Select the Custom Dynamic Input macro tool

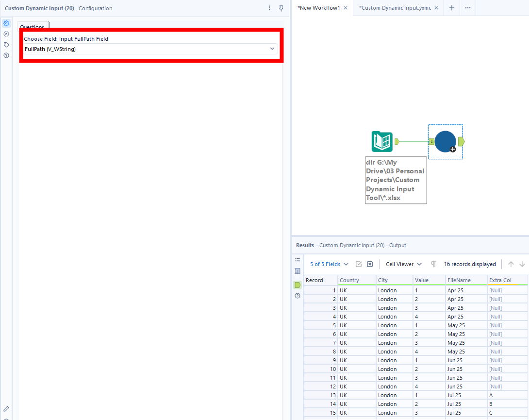(x=445, y=142)
